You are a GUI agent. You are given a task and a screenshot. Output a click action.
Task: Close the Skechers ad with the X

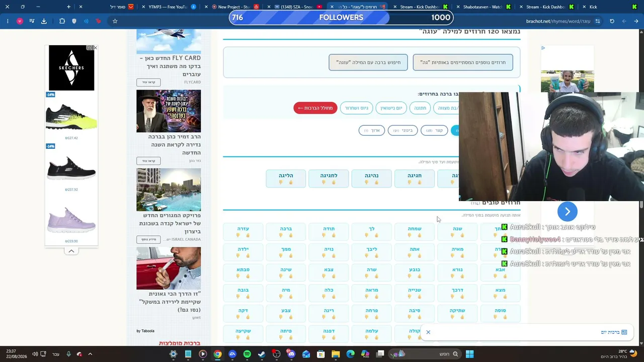pyautogui.click(x=95, y=48)
